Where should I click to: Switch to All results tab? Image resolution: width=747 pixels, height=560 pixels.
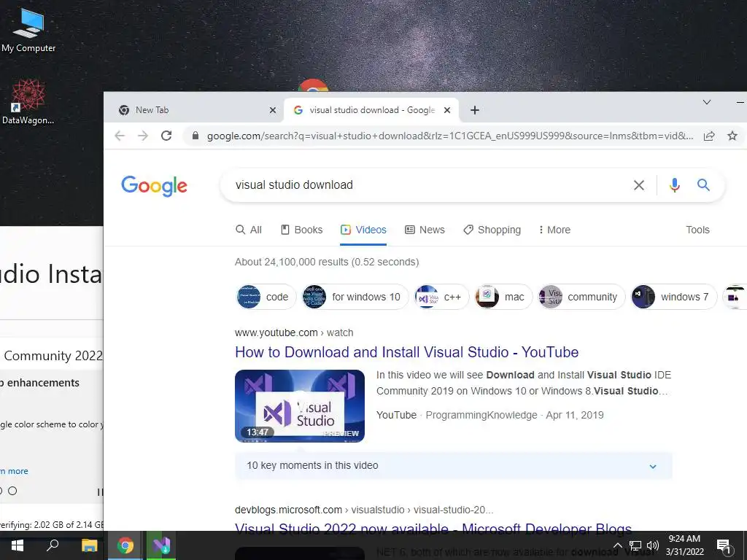pos(249,230)
